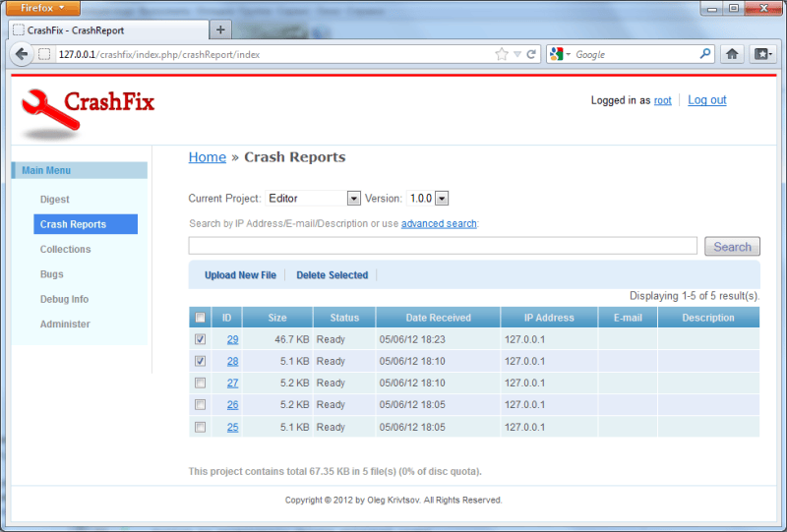Click the browser back arrow button
This screenshot has width=787, height=532.
21,54
